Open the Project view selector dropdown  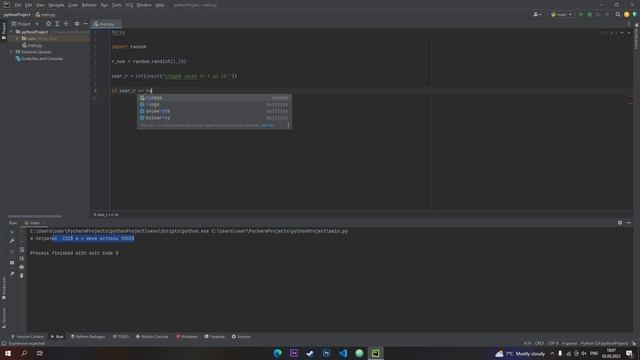24,24
